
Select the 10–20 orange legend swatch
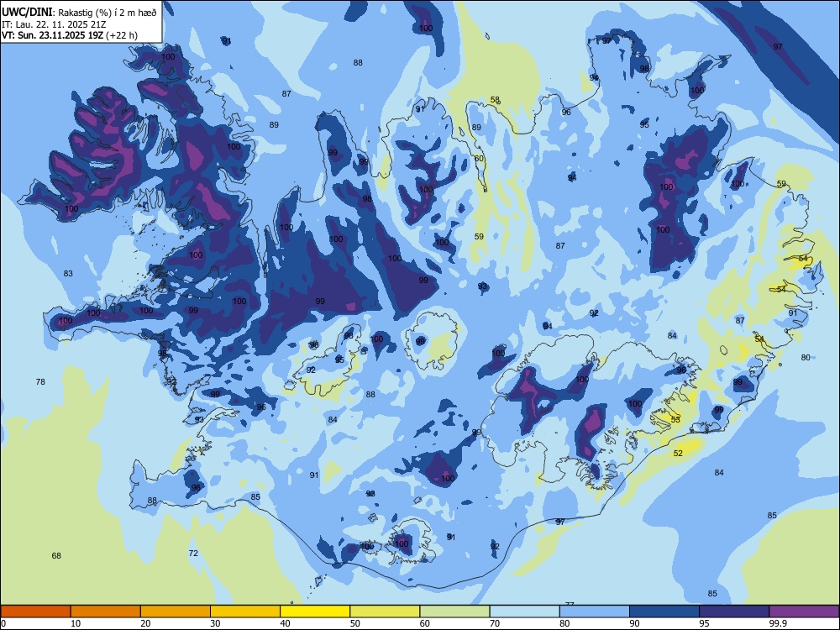(106, 612)
